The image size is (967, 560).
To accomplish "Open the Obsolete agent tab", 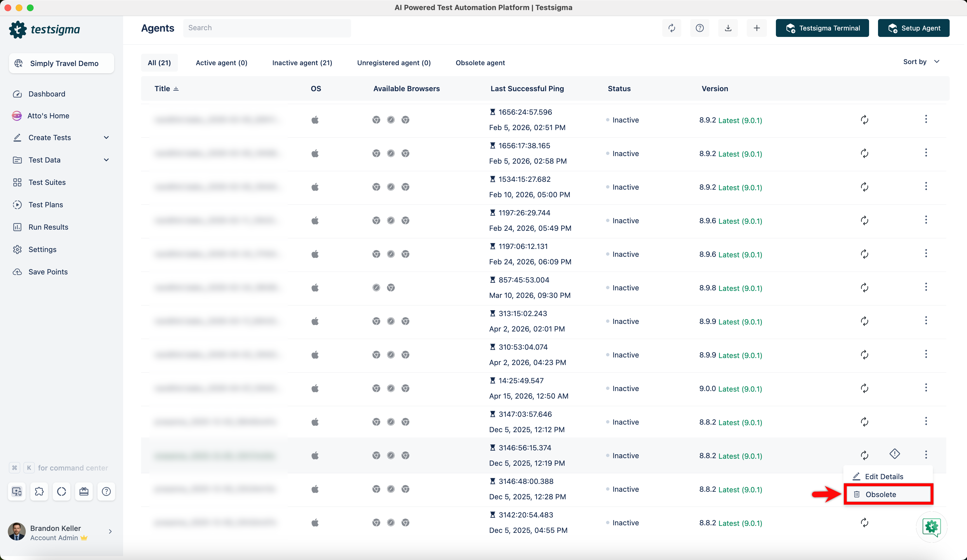I will pyautogui.click(x=480, y=63).
